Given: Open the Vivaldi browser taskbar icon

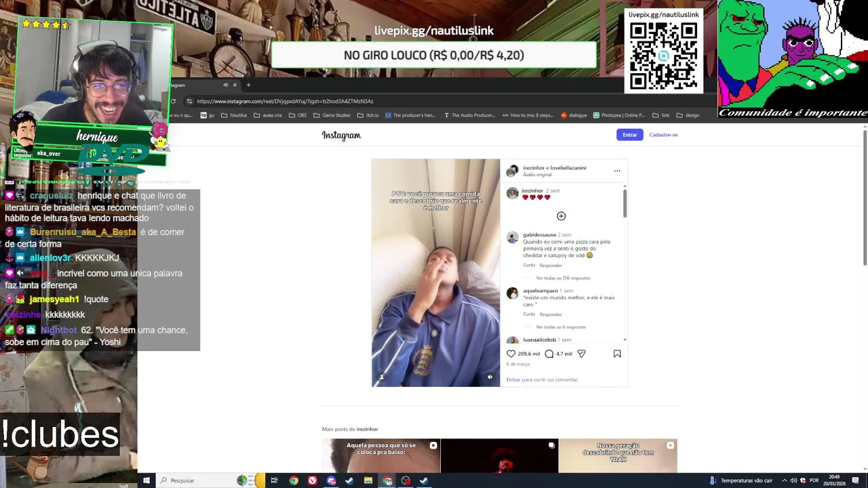Looking at the screenshot, I should (x=312, y=481).
